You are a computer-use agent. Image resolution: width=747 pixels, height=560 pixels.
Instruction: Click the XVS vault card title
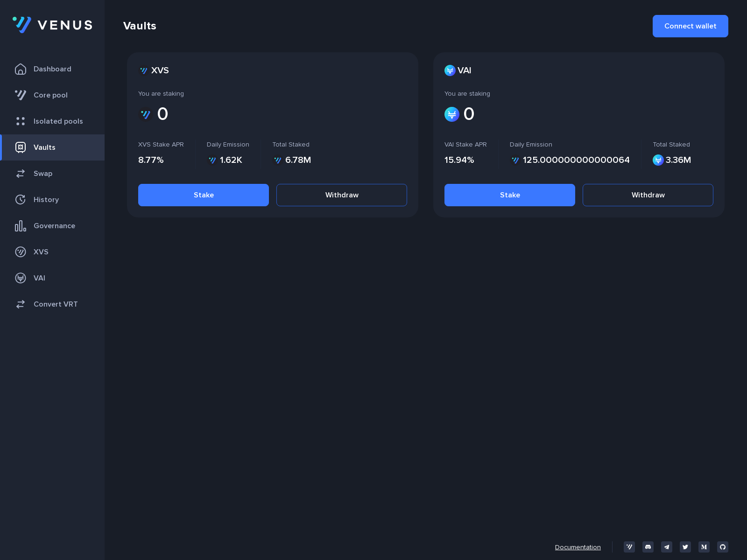tap(160, 70)
